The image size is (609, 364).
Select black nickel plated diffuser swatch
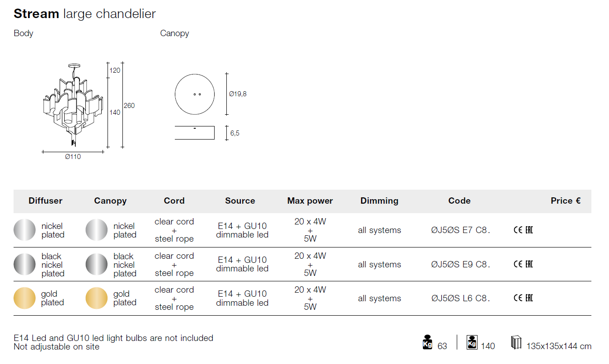click(x=24, y=265)
